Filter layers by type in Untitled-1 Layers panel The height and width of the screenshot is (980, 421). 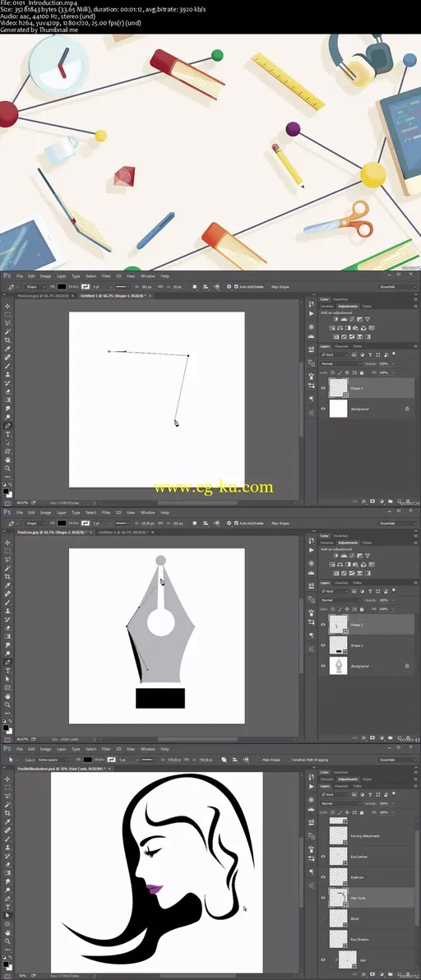point(370,355)
